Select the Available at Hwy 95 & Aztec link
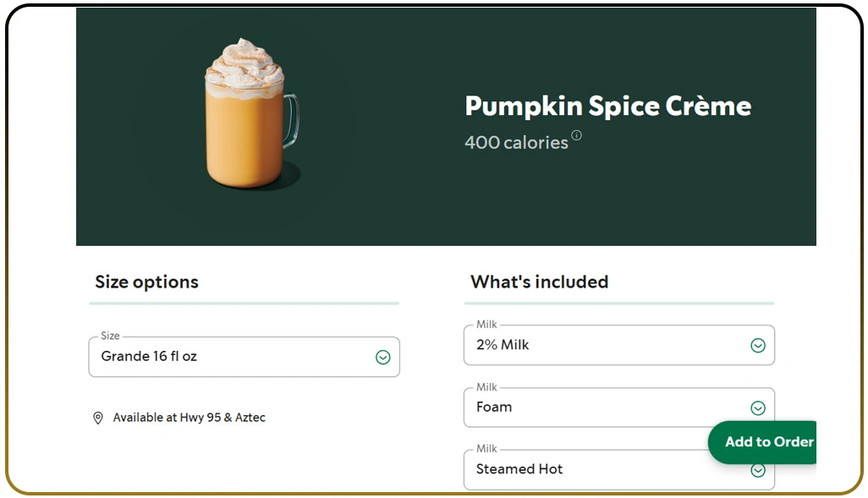The image size is (868, 498). [189, 418]
